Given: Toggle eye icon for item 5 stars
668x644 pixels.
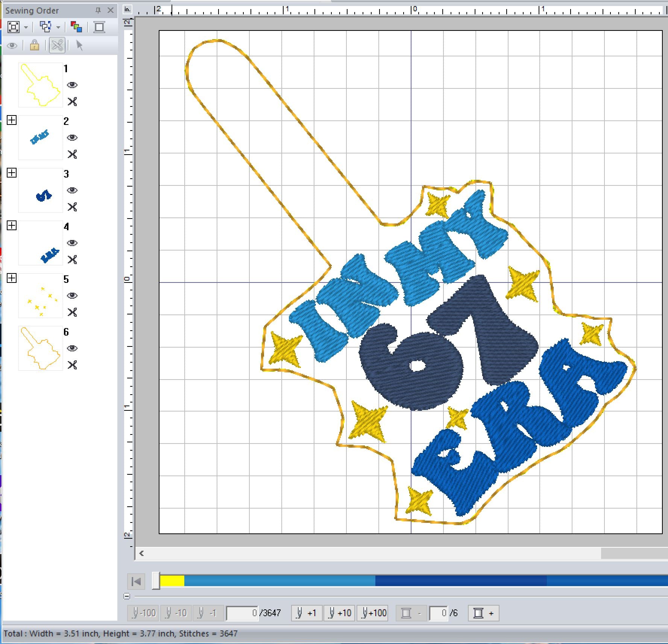Looking at the screenshot, I should (x=72, y=296).
